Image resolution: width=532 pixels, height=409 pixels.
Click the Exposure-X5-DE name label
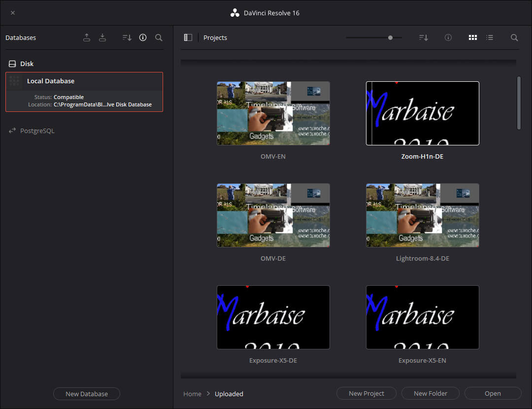pyautogui.click(x=273, y=361)
